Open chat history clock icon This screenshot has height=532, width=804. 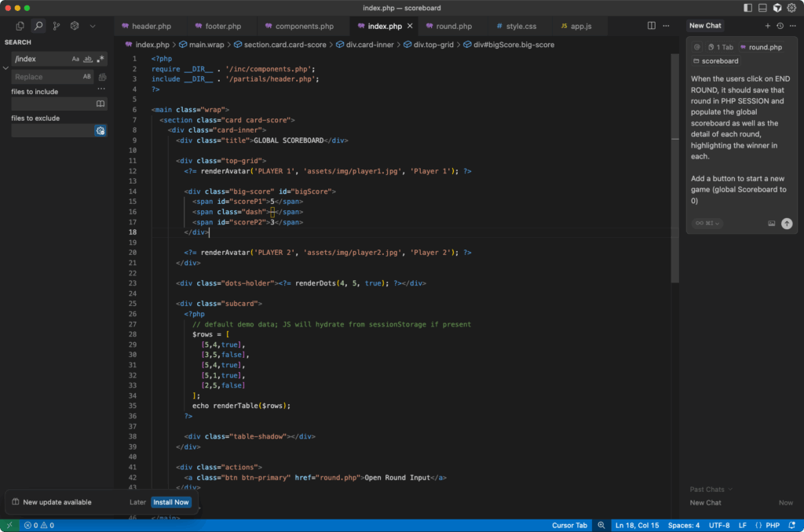point(780,26)
